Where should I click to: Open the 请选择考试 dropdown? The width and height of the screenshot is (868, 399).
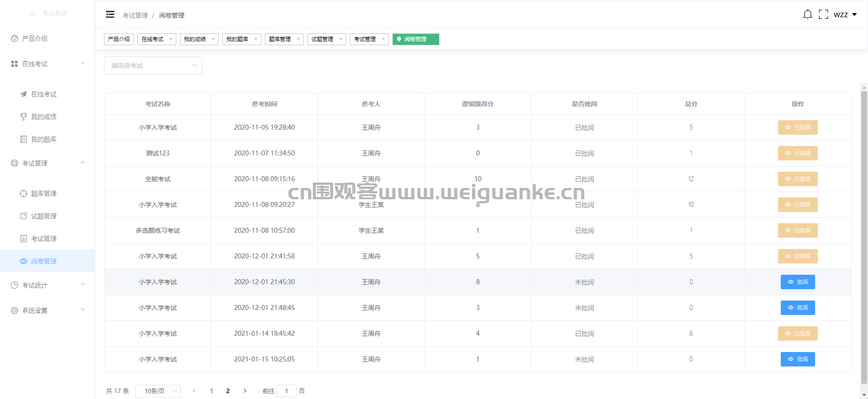[153, 66]
